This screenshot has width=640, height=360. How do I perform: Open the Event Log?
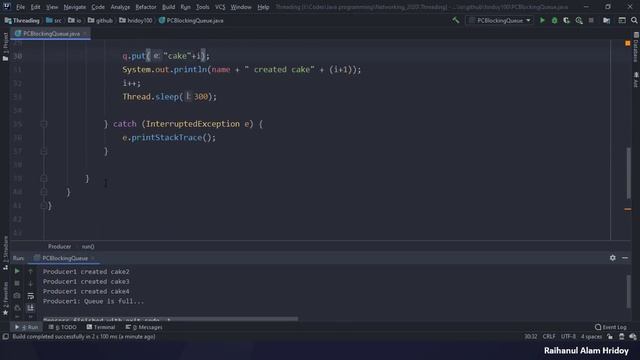point(611,327)
